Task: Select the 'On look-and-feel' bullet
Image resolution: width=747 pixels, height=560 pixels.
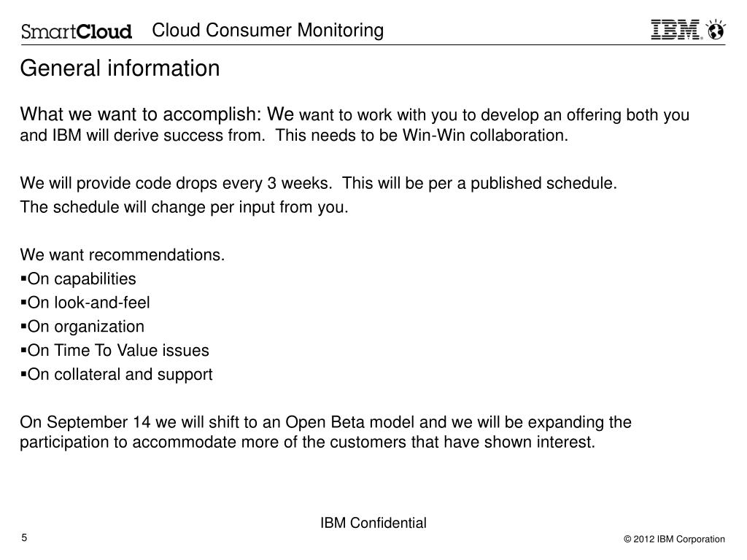Action: pos(85,303)
